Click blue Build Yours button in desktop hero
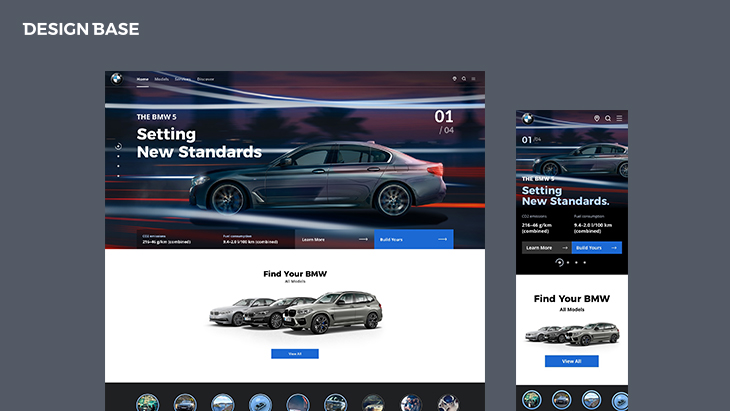 [x=414, y=239]
